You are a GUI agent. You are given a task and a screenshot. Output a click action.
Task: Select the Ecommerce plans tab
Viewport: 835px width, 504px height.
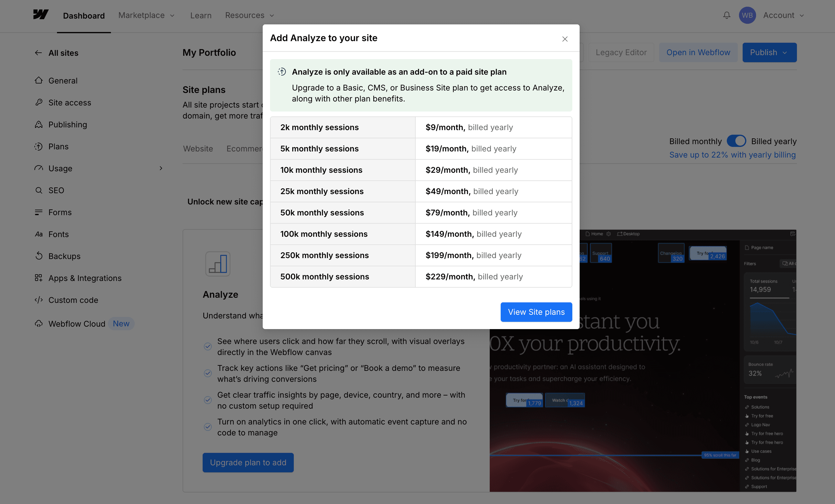[244, 148]
